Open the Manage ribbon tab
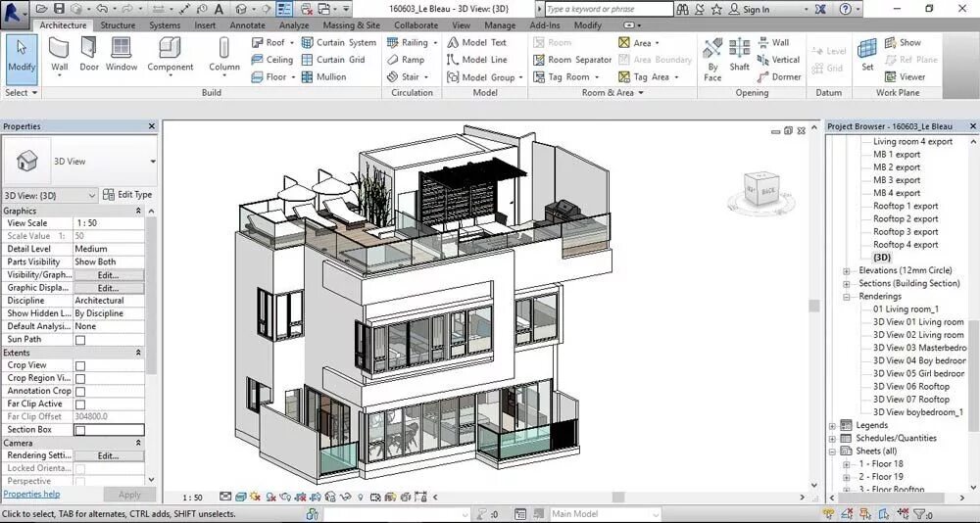 (500, 25)
